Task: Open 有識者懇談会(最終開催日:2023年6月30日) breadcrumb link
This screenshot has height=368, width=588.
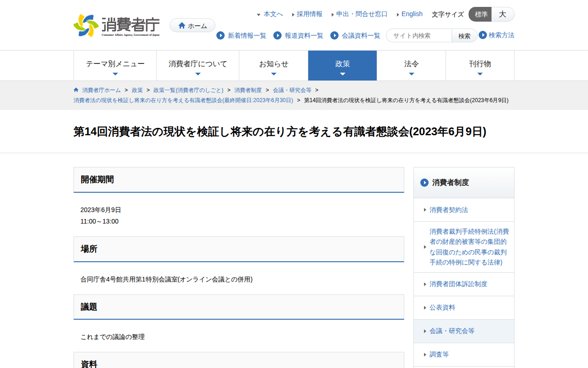Action: 183,100
